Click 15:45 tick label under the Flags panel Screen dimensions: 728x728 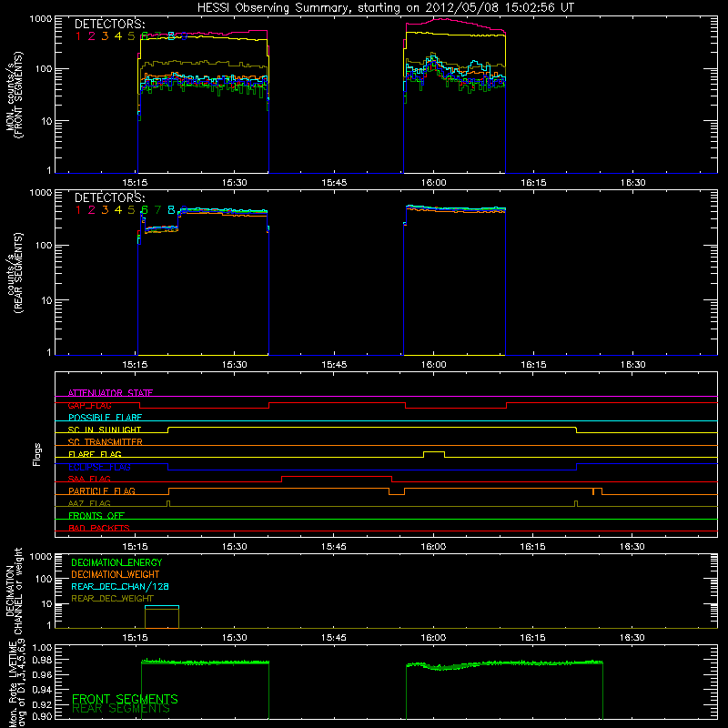[334, 547]
